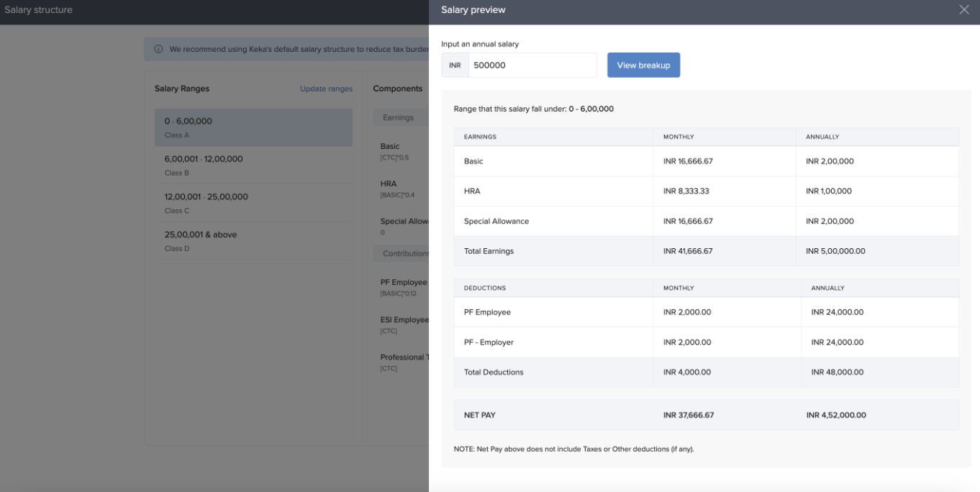Select the 0 - 6,00,000 Class A range

tap(253, 127)
